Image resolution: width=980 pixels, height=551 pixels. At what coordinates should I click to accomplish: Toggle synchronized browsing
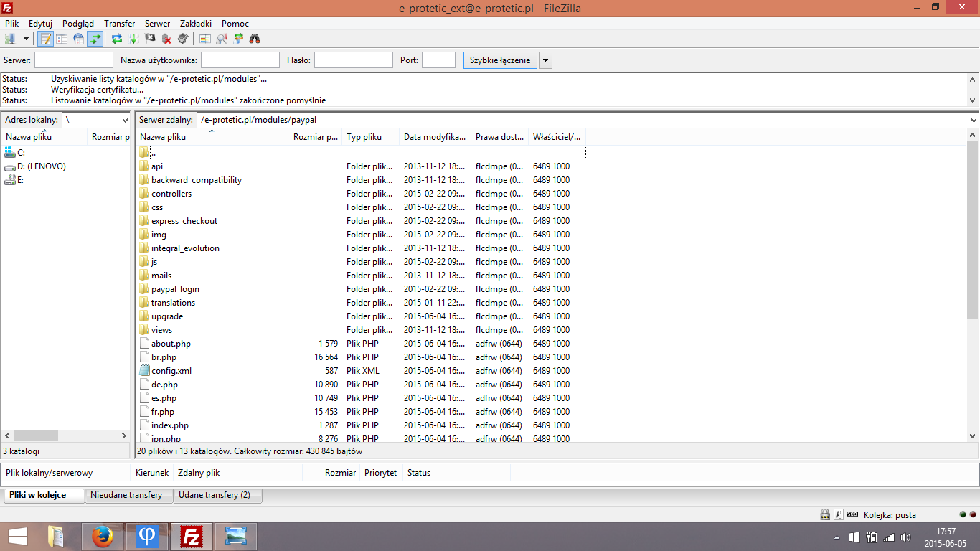click(238, 39)
